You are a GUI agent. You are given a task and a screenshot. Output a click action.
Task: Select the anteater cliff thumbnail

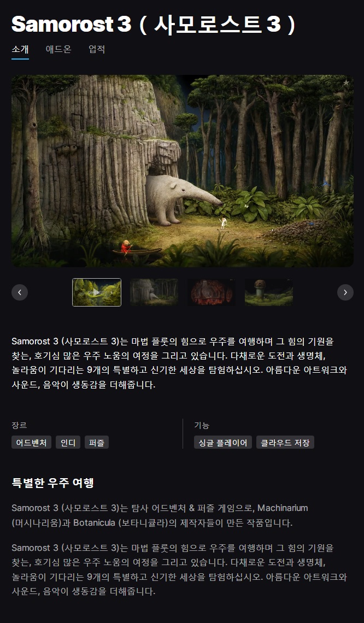(154, 292)
